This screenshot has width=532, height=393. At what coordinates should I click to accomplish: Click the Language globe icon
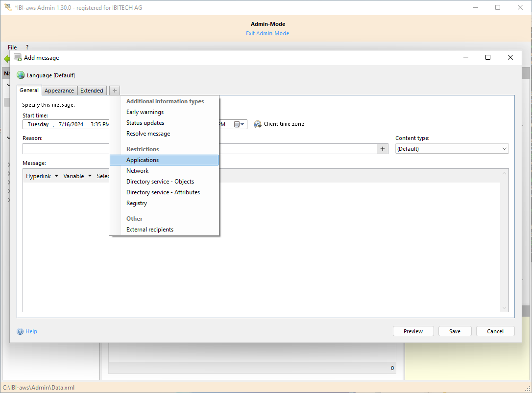21,75
